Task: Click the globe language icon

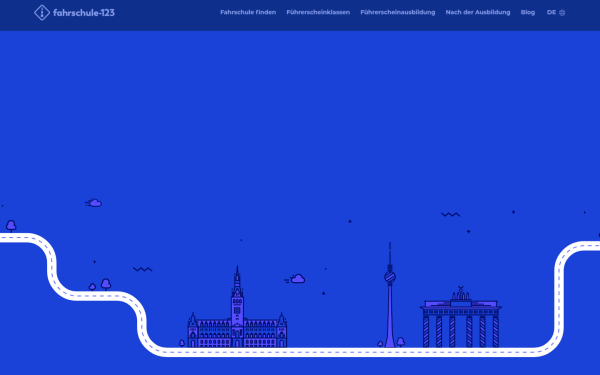Action: tap(562, 13)
